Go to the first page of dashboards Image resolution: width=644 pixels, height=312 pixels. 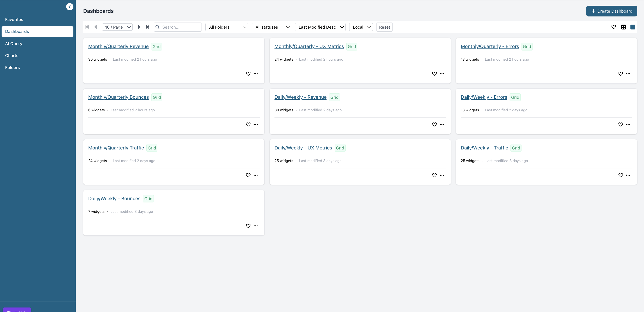coord(87,27)
